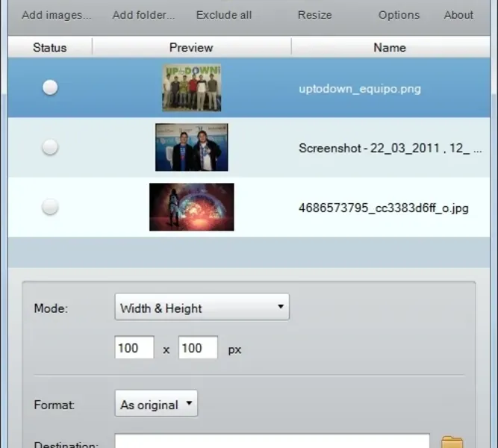The image size is (498, 448).
Task: Select the uptodown_equipo.png preview thumbnail
Action: [192, 87]
